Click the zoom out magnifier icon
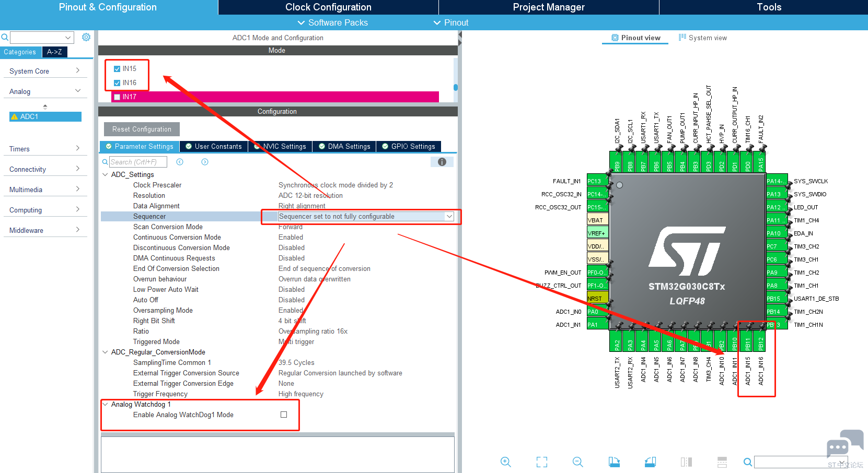 click(x=577, y=462)
